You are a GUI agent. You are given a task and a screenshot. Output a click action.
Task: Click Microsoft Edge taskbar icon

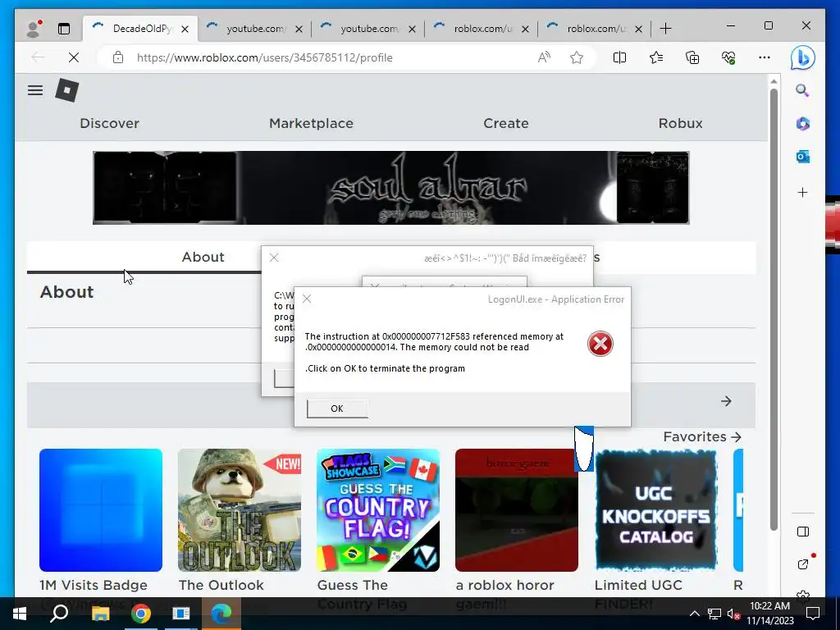(221, 614)
